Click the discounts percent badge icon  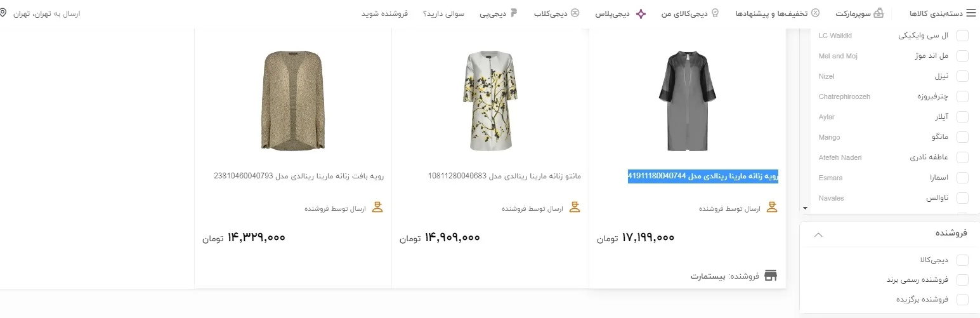[x=816, y=13]
